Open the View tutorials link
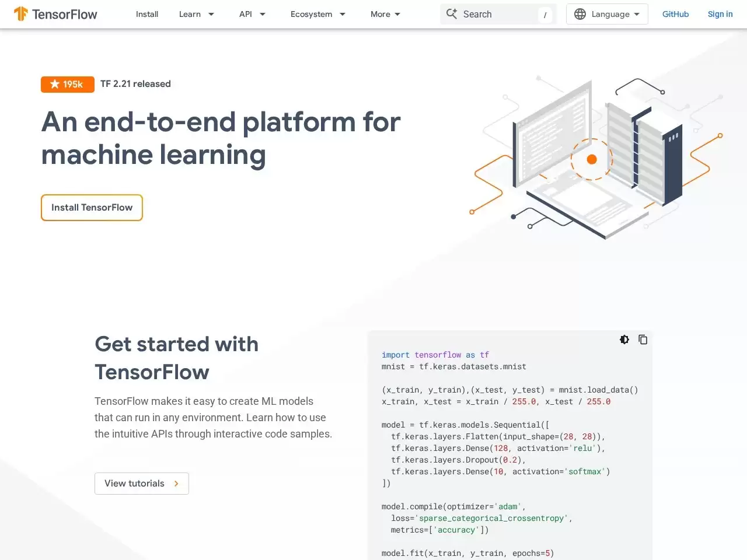This screenshot has height=560, width=747. point(141,484)
